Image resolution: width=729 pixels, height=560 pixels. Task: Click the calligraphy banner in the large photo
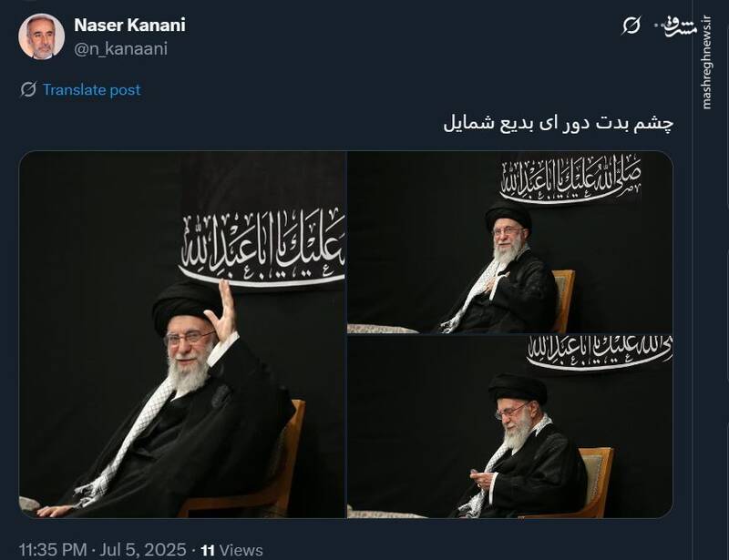coord(262,249)
